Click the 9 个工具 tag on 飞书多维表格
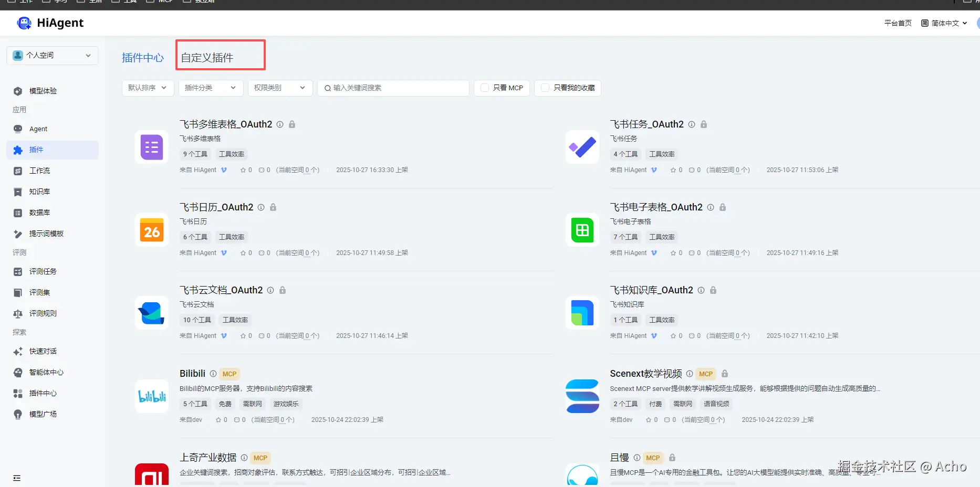This screenshot has width=980, height=487. [195, 154]
